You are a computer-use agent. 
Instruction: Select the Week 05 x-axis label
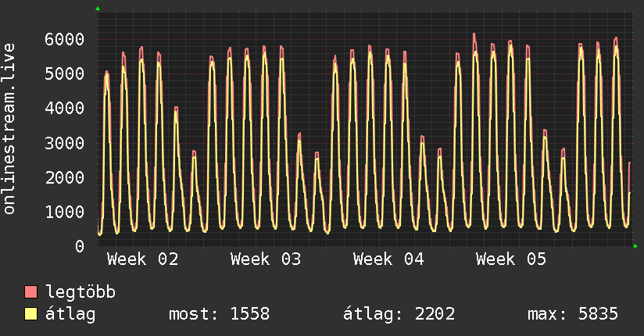click(511, 259)
